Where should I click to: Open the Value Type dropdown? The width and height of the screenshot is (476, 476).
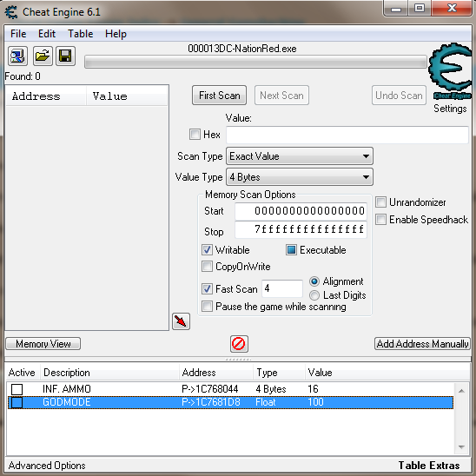click(x=300, y=177)
